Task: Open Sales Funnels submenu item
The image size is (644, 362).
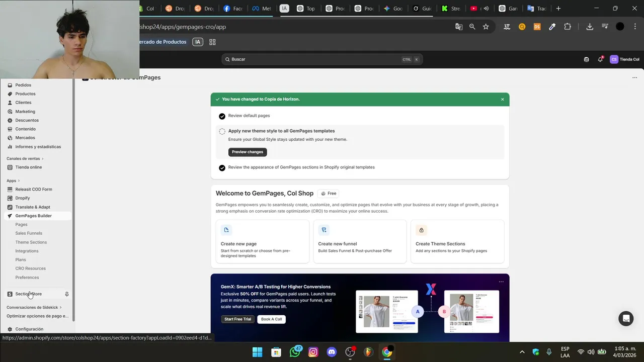Action: (x=29, y=233)
